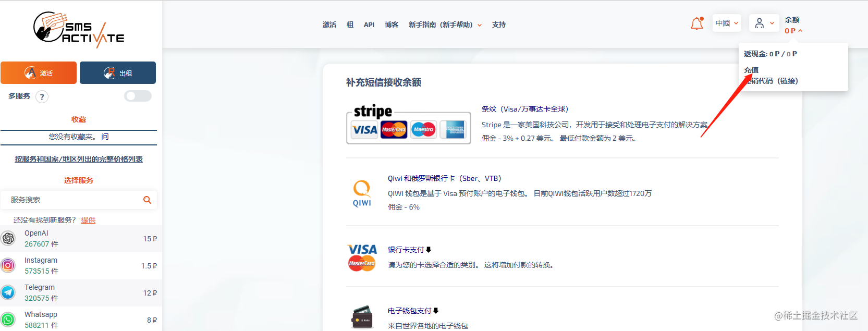Click 充值 in balance menu
The width and height of the screenshot is (868, 331).
pos(751,70)
